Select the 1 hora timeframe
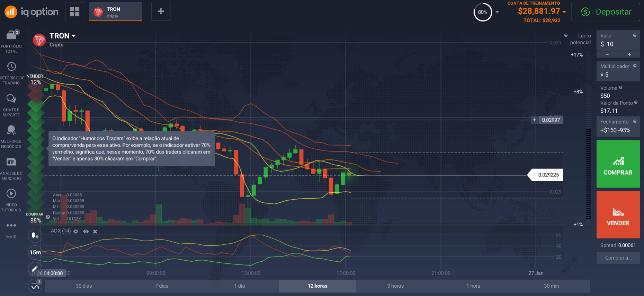Screen dimensions: 644x296 473,286
